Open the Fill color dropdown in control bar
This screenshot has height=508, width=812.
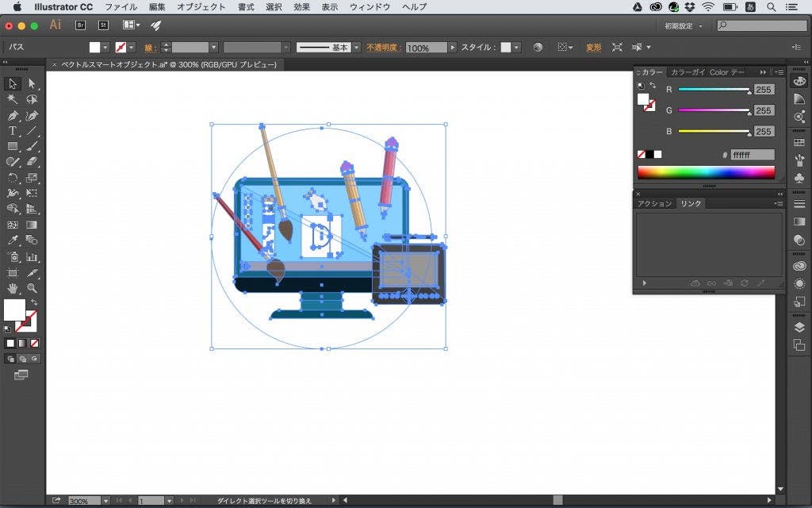pos(105,47)
